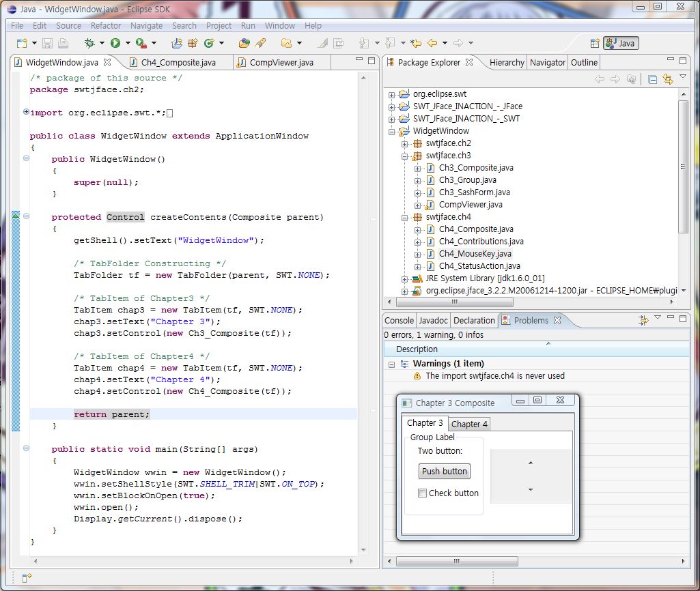Expand the swtjface.ch2 package node
This screenshot has width=700, height=591.
(405, 143)
